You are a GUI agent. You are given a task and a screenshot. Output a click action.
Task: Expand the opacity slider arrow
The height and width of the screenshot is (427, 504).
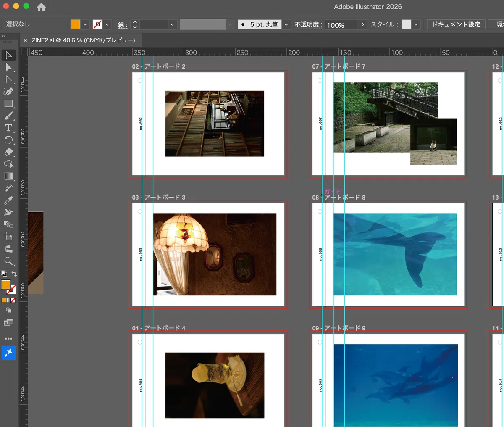(x=363, y=25)
